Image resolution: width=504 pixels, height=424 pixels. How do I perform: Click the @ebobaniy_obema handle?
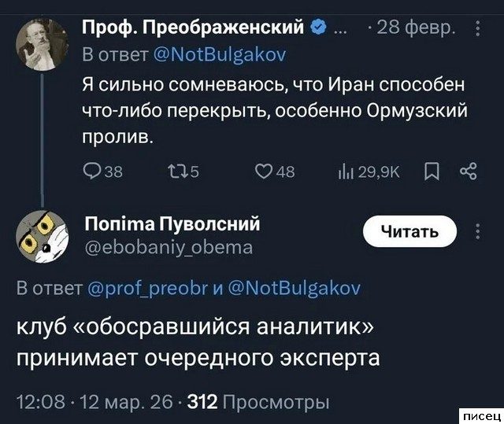coord(168,249)
